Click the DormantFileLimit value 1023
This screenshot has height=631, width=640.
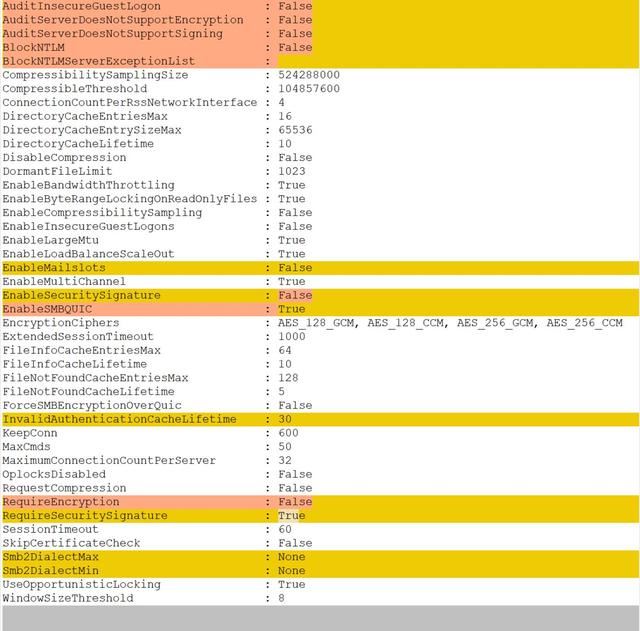pyautogui.click(x=292, y=171)
